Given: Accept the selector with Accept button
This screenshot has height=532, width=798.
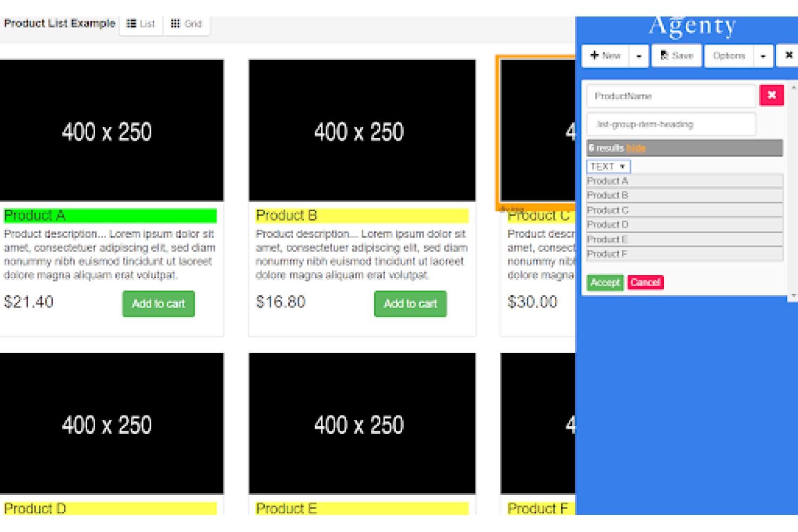Looking at the screenshot, I should point(605,282).
